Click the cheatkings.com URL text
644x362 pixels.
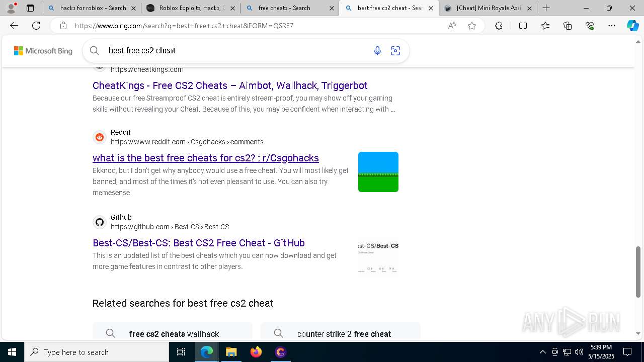[147, 70]
